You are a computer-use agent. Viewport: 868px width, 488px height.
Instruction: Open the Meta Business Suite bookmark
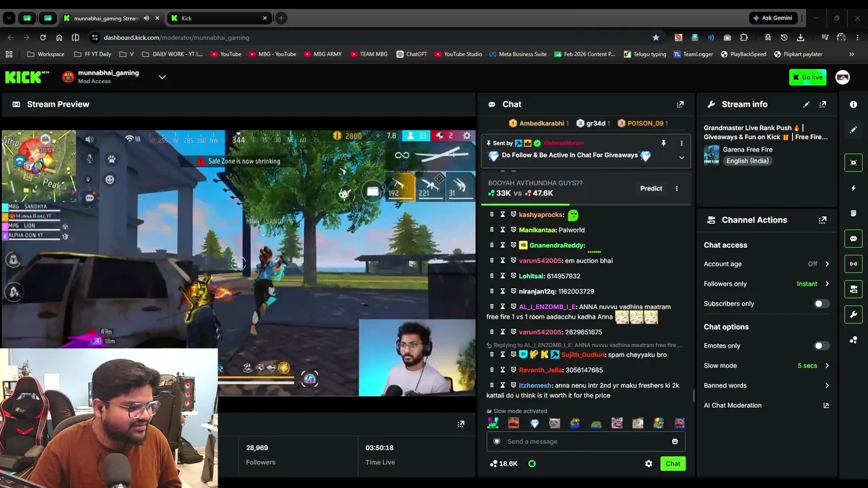click(517, 54)
